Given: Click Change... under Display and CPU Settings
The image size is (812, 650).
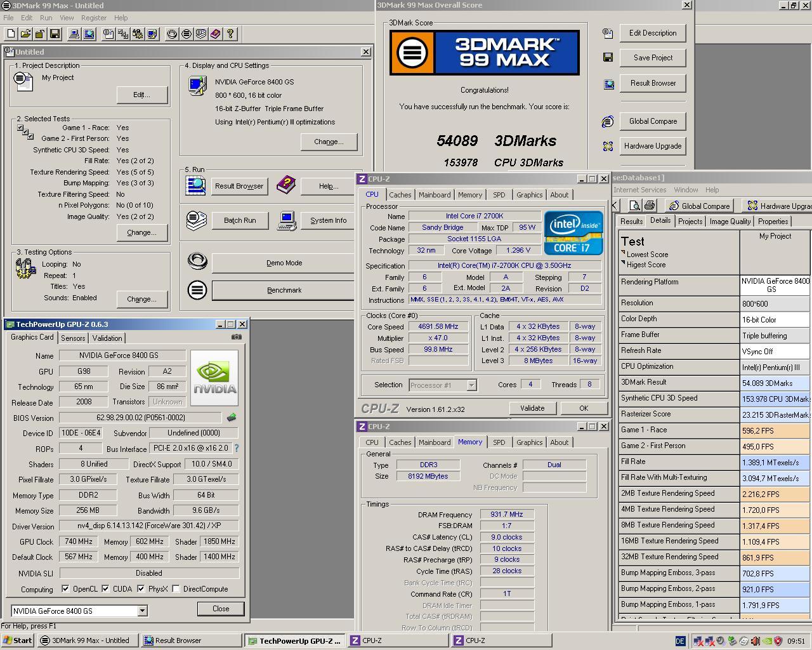Looking at the screenshot, I should pos(329,142).
